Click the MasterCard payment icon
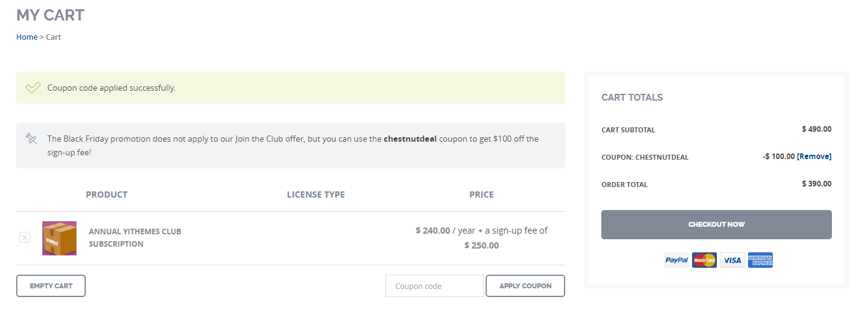Viewport: 868px width, 325px height. [x=704, y=260]
